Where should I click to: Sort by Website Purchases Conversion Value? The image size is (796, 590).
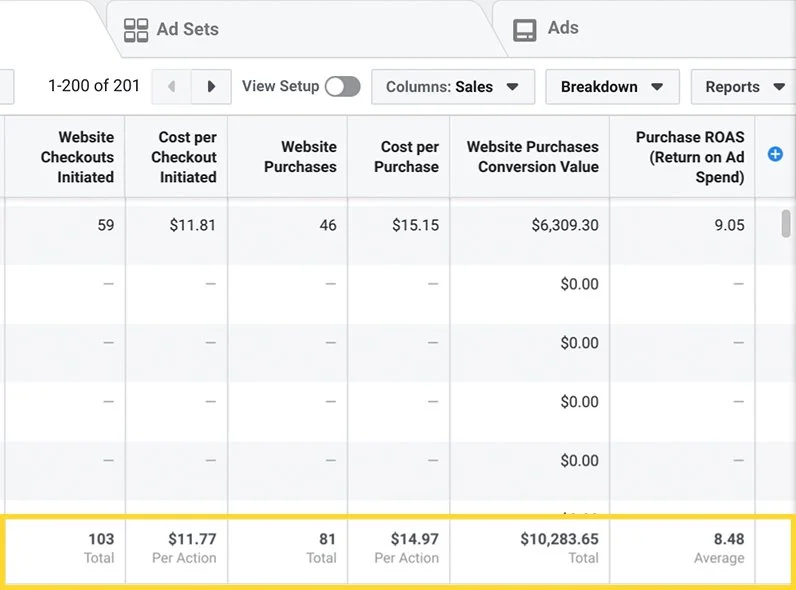click(532, 157)
